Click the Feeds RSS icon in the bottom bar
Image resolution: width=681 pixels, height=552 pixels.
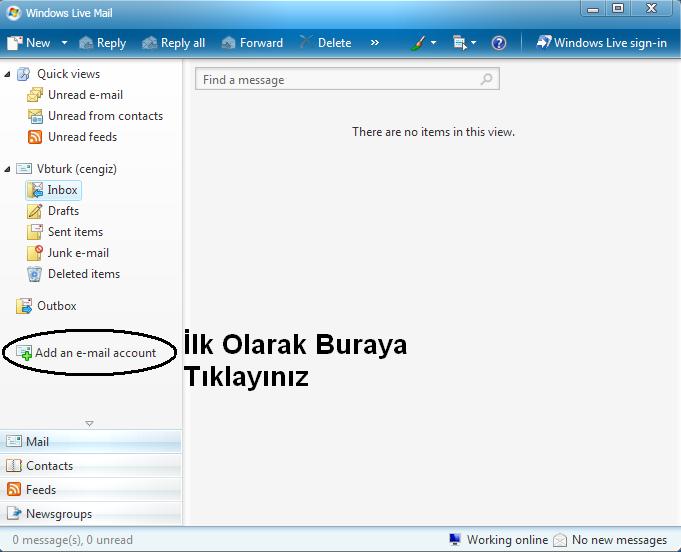click(x=13, y=489)
